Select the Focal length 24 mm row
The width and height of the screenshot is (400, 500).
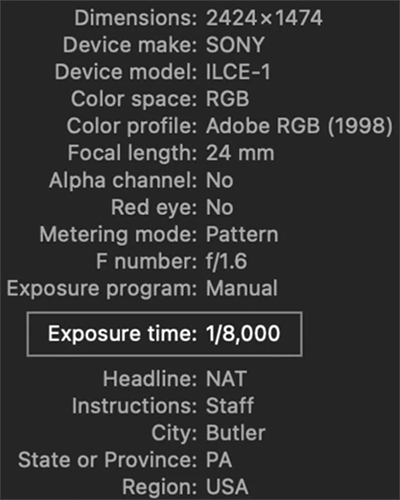(171, 153)
